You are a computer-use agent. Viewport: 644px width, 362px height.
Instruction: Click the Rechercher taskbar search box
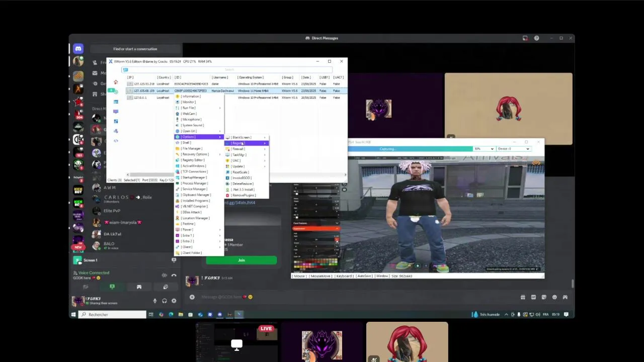click(x=112, y=315)
